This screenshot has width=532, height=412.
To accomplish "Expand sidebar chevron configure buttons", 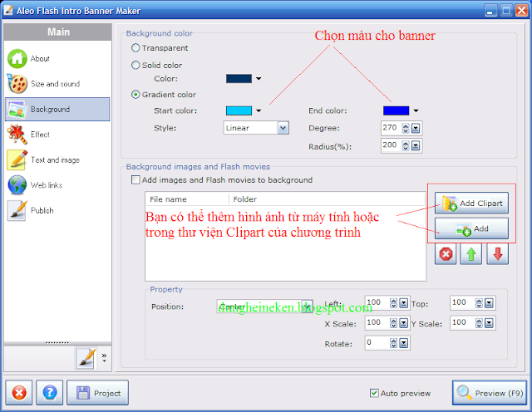I will click(x=104, y=357).
